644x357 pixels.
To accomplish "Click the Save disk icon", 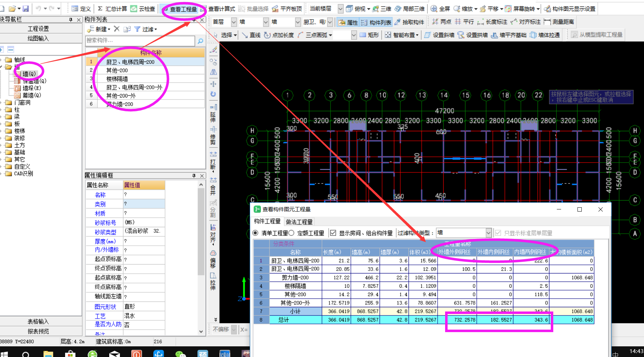I will tap(26, 9).
